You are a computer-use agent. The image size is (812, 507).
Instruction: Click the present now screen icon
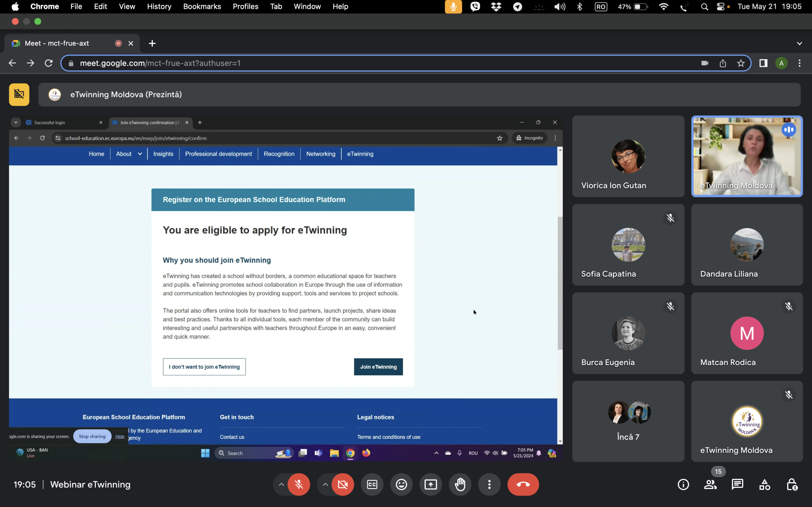(x=430, y=484)
